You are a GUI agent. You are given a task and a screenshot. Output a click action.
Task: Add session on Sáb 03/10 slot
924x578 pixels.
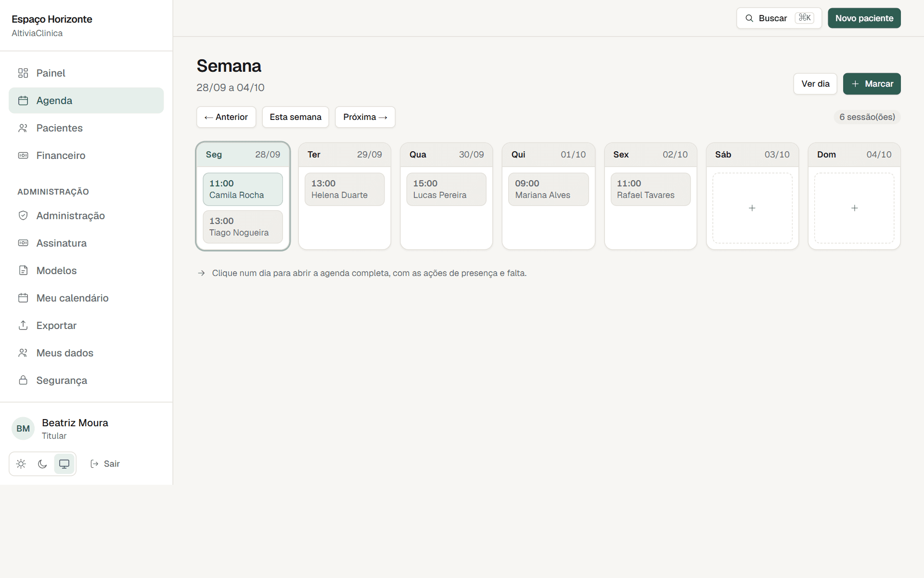coord(752,208)
